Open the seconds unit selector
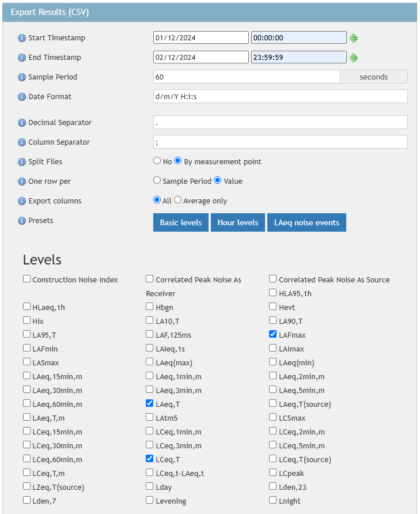The width and height of the screenshot is (420, 514). (x=373, y=77)
